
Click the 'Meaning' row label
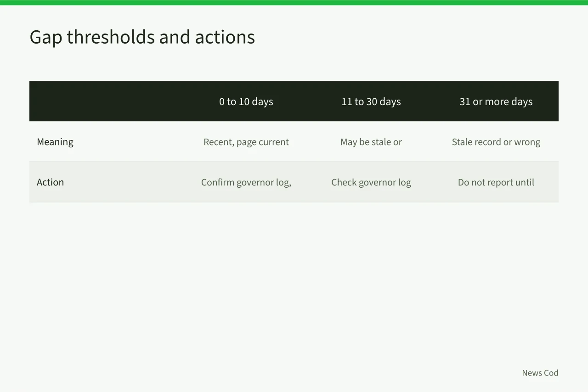click(55, 142)
